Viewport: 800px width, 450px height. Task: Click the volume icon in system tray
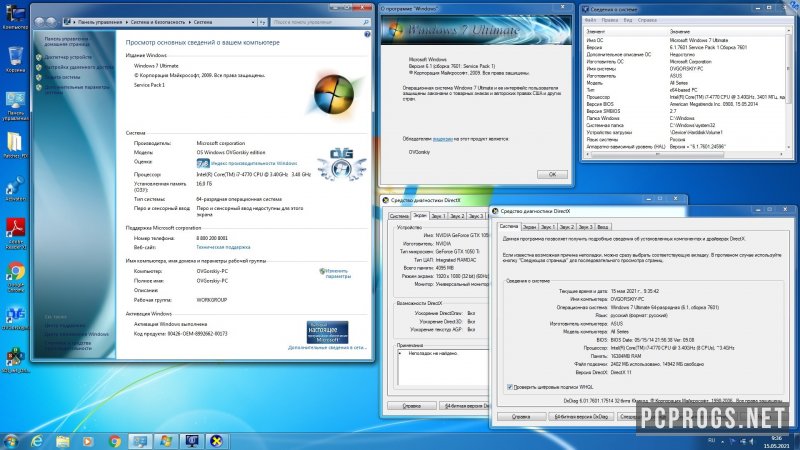[751, 441]
